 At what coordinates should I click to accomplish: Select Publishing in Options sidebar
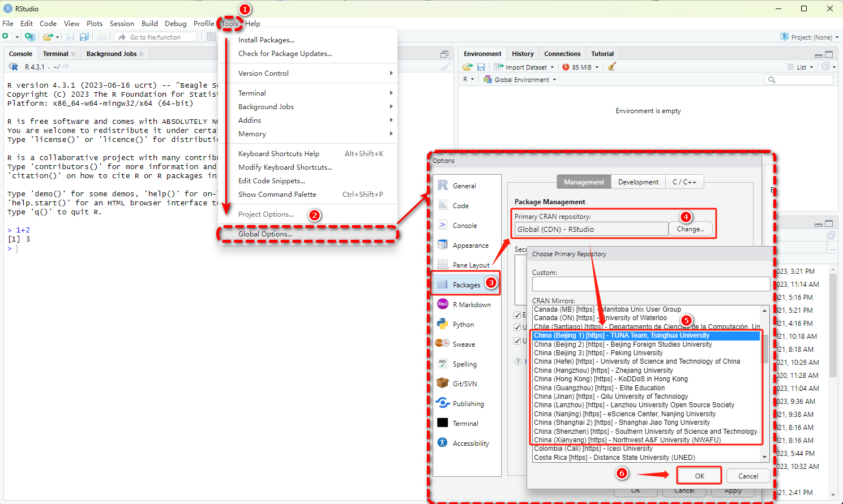click(x=467, y=403)
